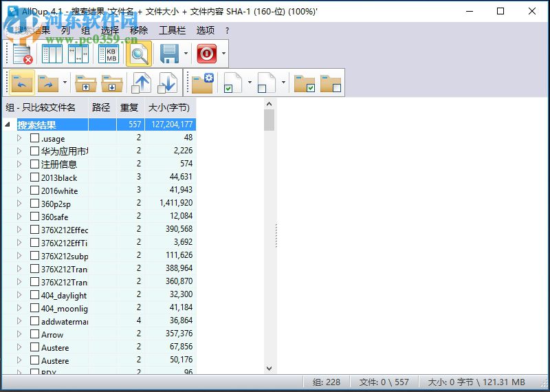
Task: Open the 组 menu
Action: (x=85, y=30)
